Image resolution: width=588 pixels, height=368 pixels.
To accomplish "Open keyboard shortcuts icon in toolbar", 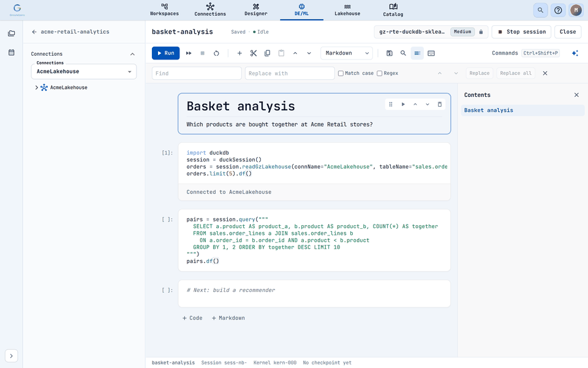I will coord(431,53).
